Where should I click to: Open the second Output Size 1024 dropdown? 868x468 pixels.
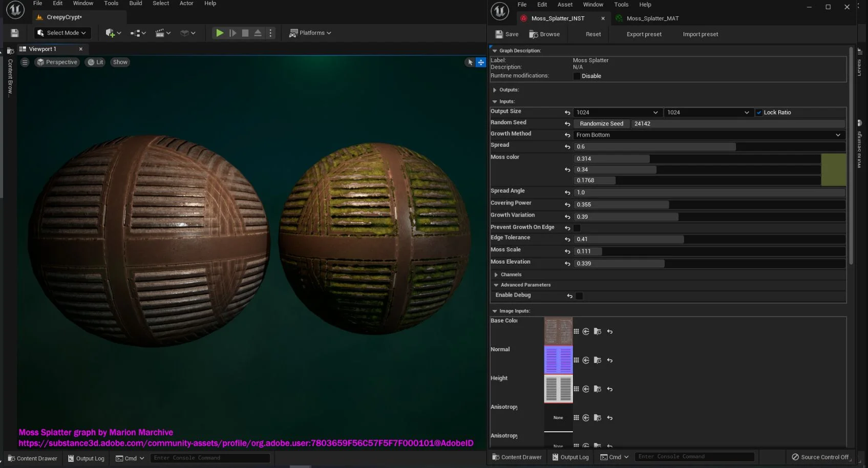(x=709, y=113)
